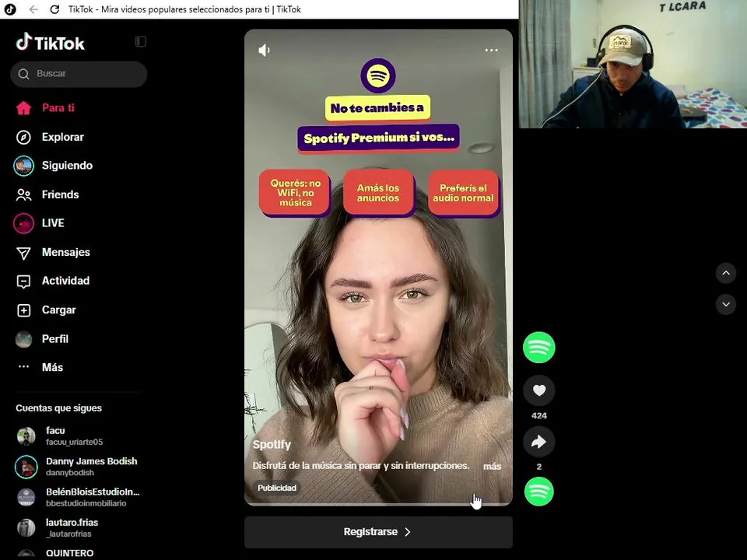Screen dimensions: 747x560
Task: Click the Siguiendo avatar icon
Action: tap(23, 166)
